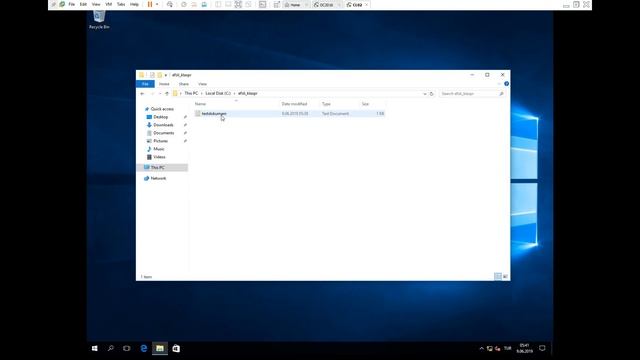Select Quick access in navigation pane
The width and height of the screenshot is (640, 360).
pyautogui.click(x=162, y=109)
